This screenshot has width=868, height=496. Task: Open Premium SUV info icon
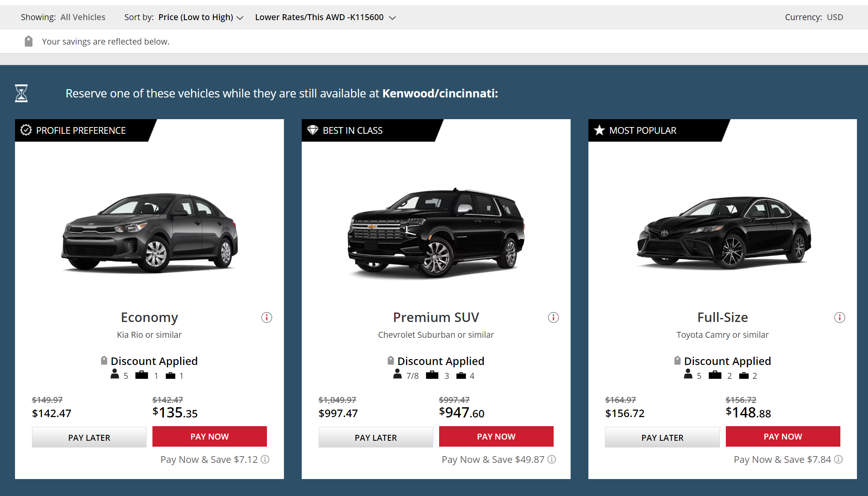[553, 318]
